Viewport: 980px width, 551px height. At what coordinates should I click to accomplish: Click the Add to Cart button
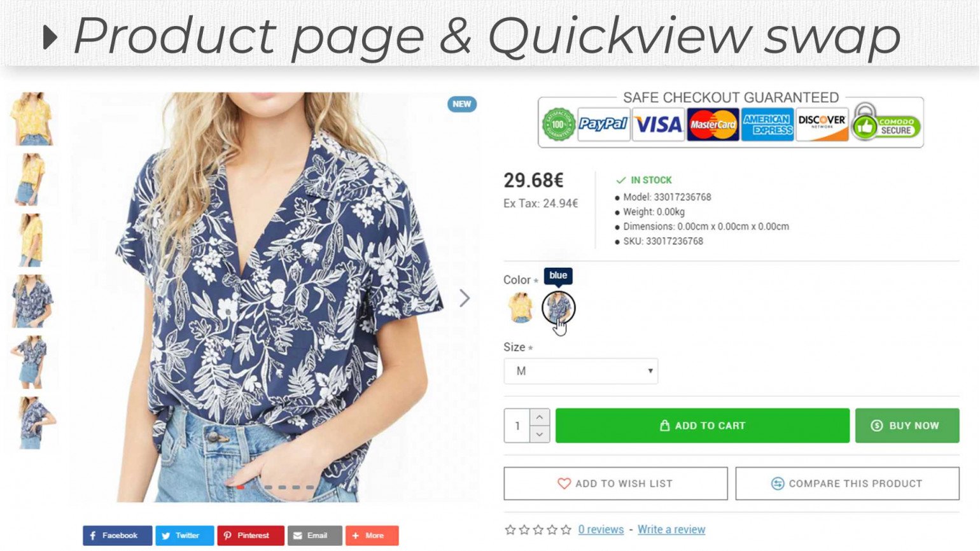coord(702,426)
